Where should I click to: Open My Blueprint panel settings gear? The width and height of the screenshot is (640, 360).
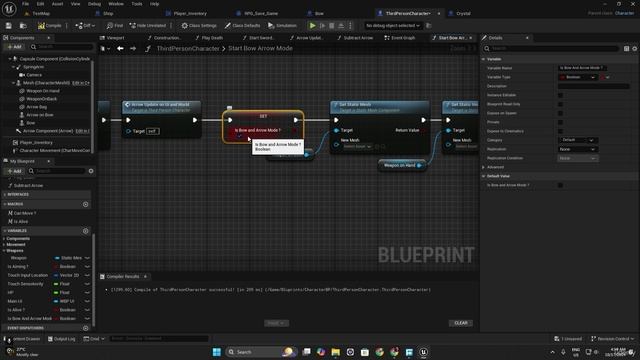point(91,171)
